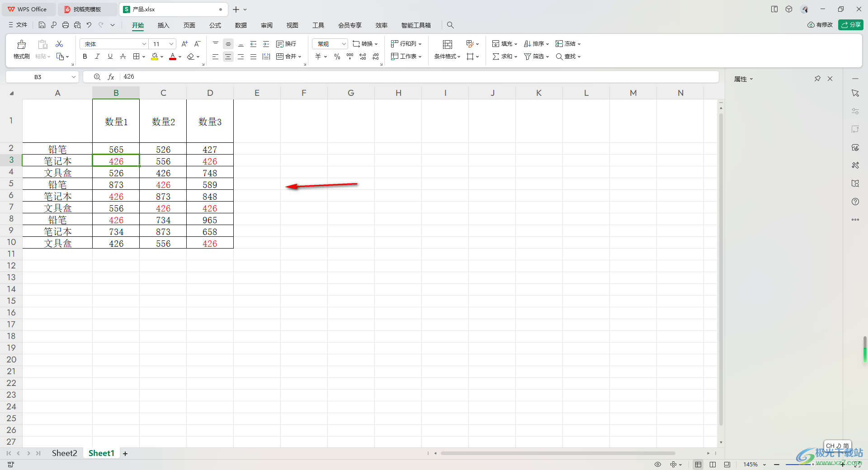This screenshot has width=868, height=470.
Task: Select column E header
Action: (257, 93)
